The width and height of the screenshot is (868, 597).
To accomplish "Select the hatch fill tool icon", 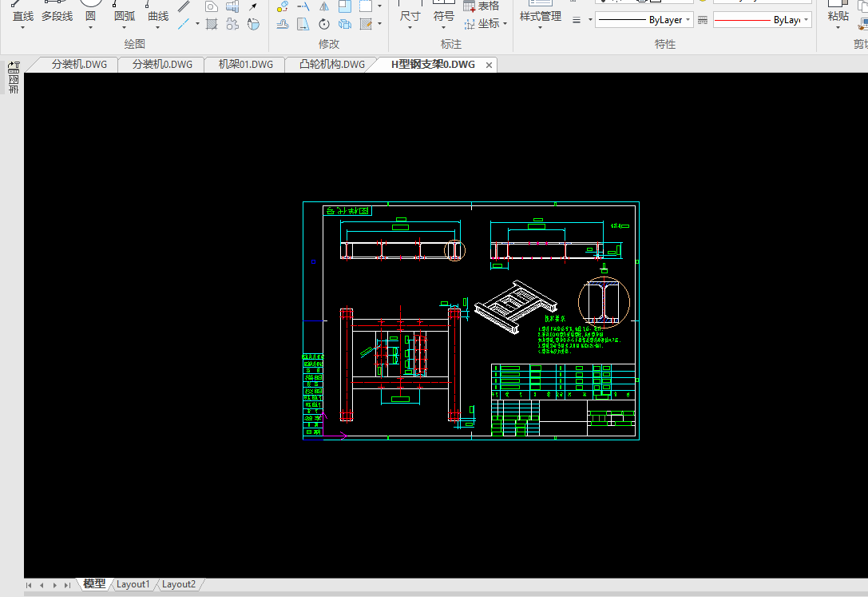I will click(x=212, y=24).
